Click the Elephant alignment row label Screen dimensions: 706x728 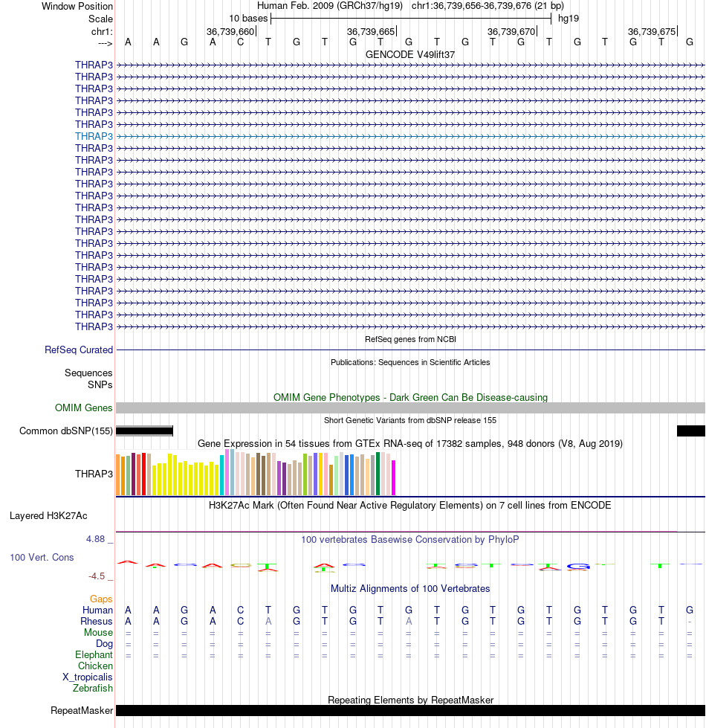[x=94, y=654]
